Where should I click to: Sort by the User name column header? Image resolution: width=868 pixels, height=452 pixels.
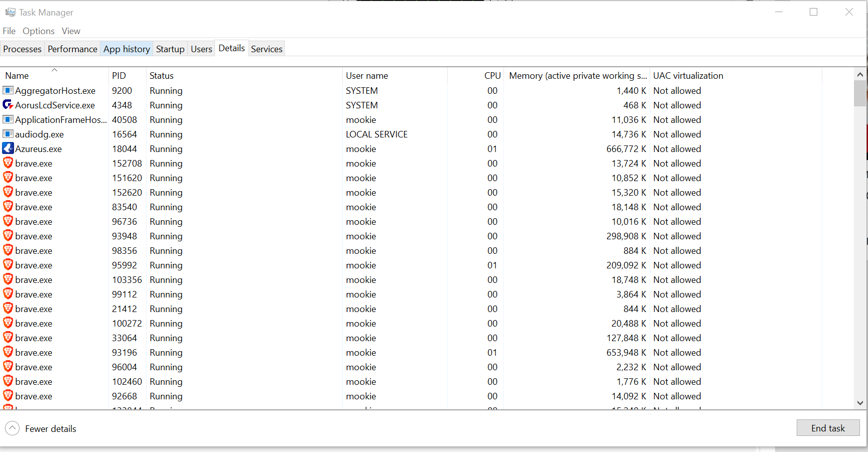pyautogui.click(x=395, y=75)
